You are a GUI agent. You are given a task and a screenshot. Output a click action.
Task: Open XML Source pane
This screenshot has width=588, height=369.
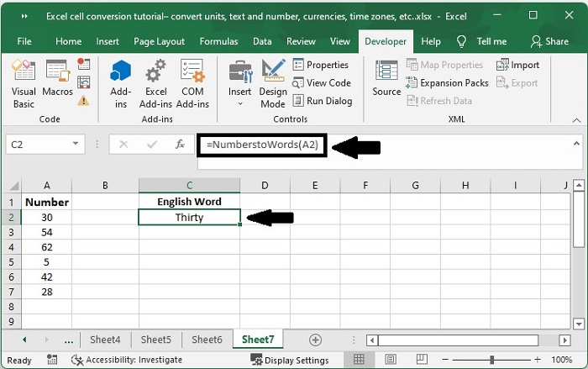(386, 78)
